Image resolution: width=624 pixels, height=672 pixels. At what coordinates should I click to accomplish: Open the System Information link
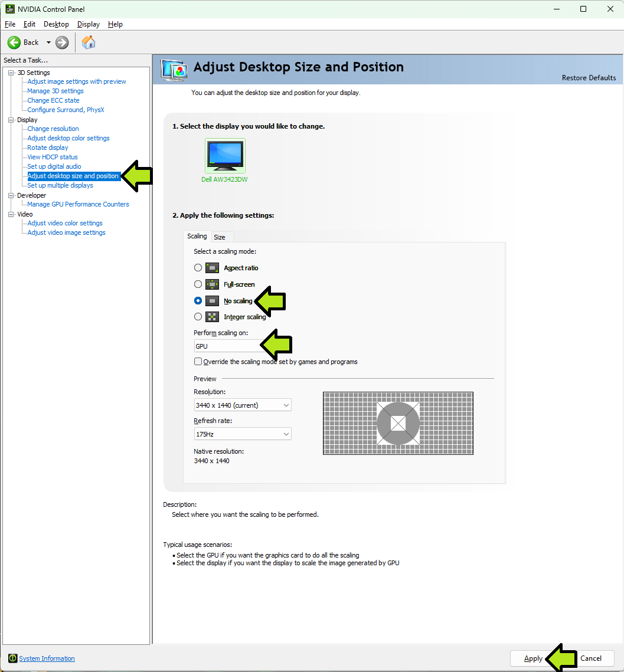pyautogui.click(x=47, y=658)
